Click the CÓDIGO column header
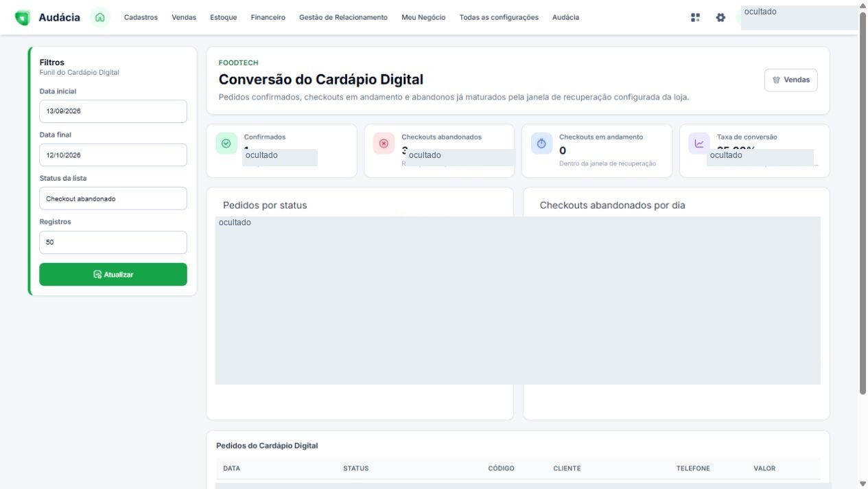The width and height of the screenshot is (868, 489). (x=501, y=468)
